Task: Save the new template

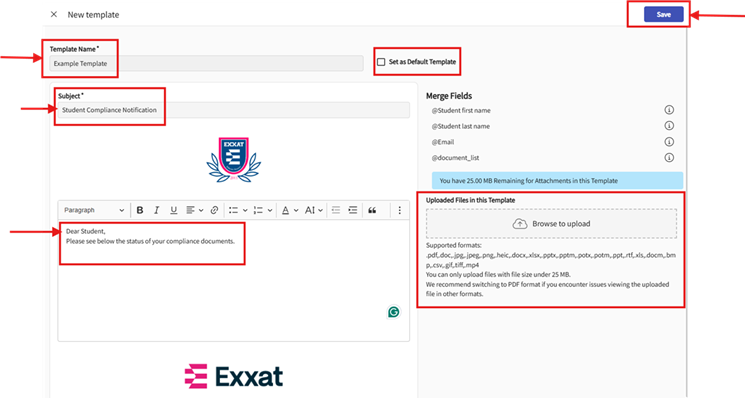Action: [663, 14]
